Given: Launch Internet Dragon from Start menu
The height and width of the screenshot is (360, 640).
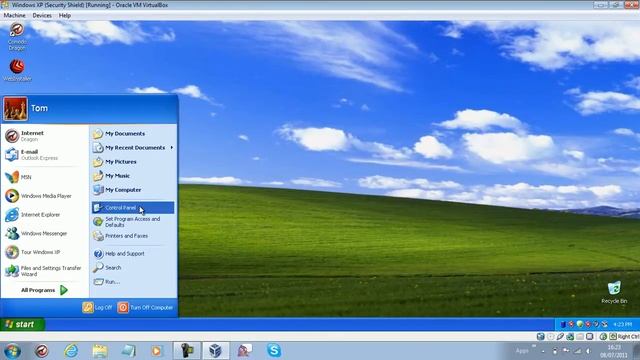Looking at the screenshot, I should click(44, 136).
